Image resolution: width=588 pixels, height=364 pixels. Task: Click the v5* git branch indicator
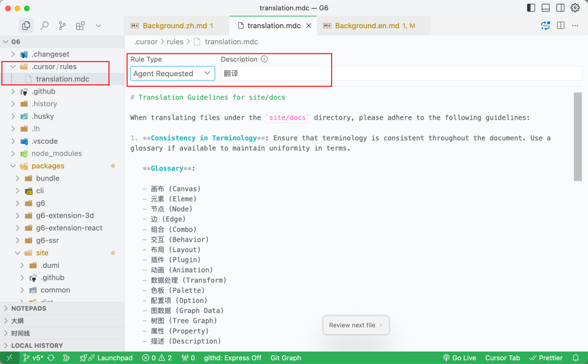tap(33, 357)
